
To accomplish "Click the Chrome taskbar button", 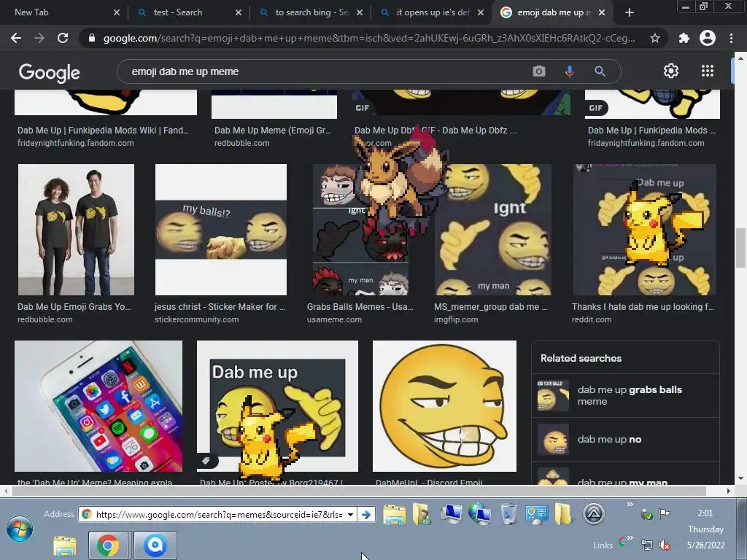I will (108, 545).
